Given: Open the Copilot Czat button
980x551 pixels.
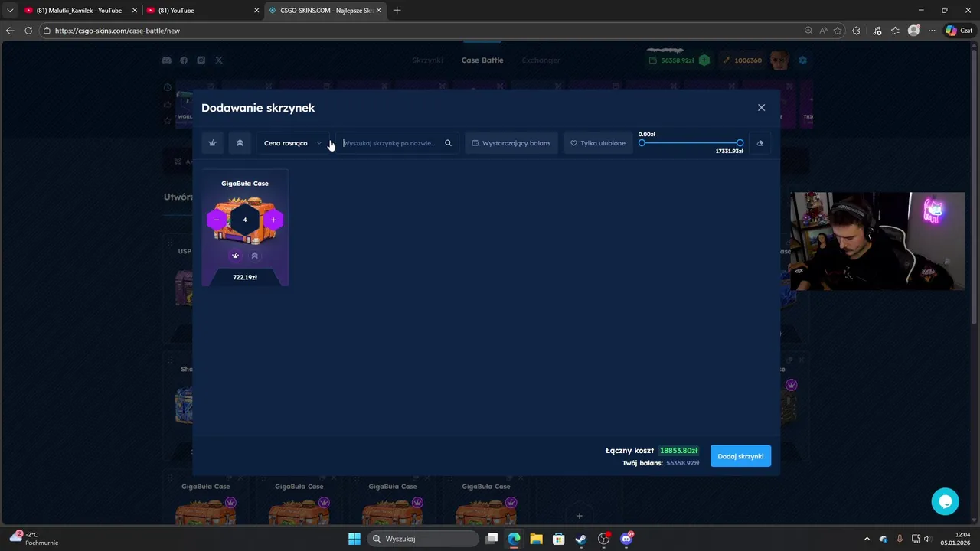Looking at the screenshot, I should [959, 31].
